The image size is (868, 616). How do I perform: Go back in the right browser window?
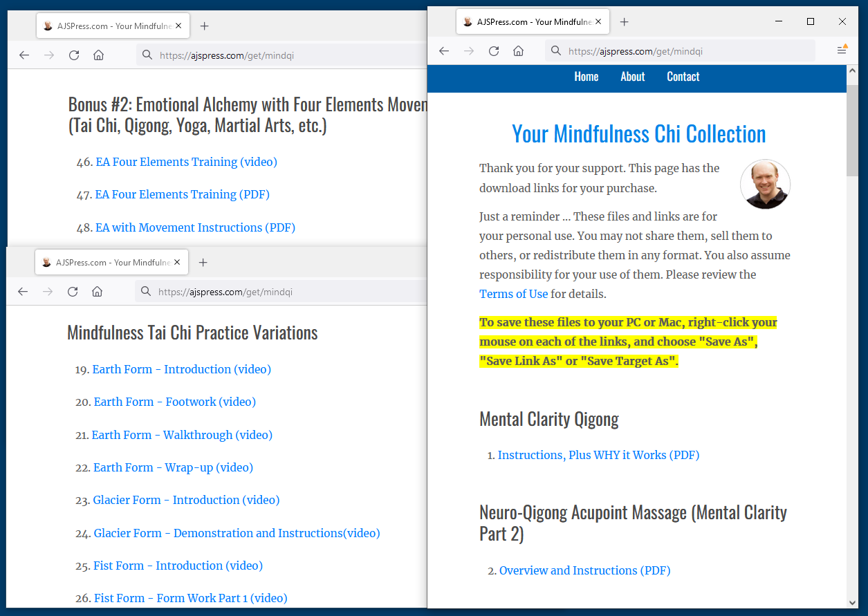point(444,51)
